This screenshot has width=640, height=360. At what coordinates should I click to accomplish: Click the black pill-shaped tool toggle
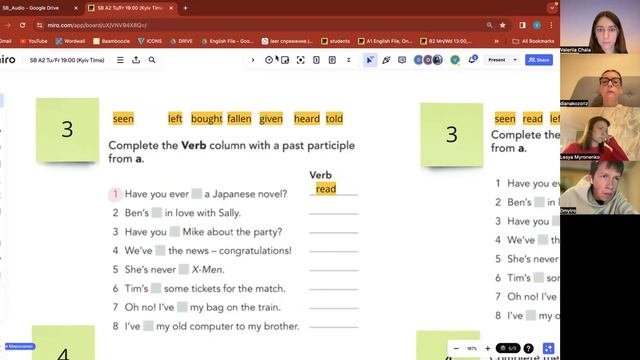tap(508, 348)
